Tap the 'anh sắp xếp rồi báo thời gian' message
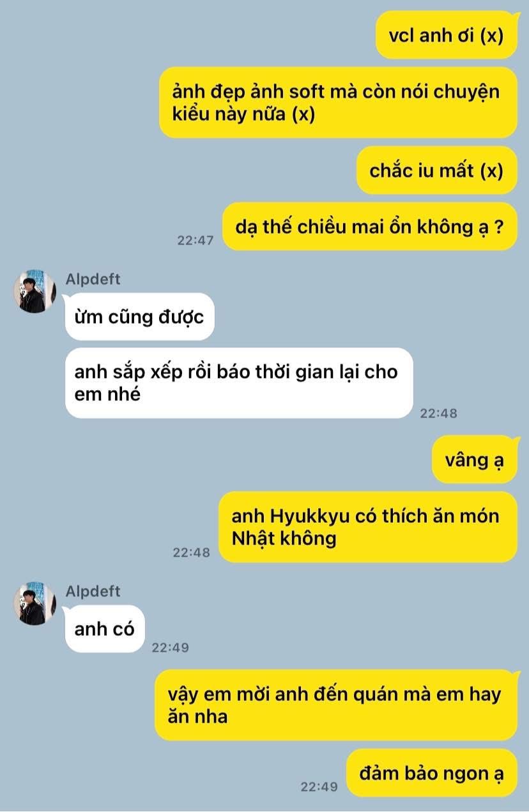Image resolution: width=529 pixels, height=812 pixels. (x=239, y=383)
